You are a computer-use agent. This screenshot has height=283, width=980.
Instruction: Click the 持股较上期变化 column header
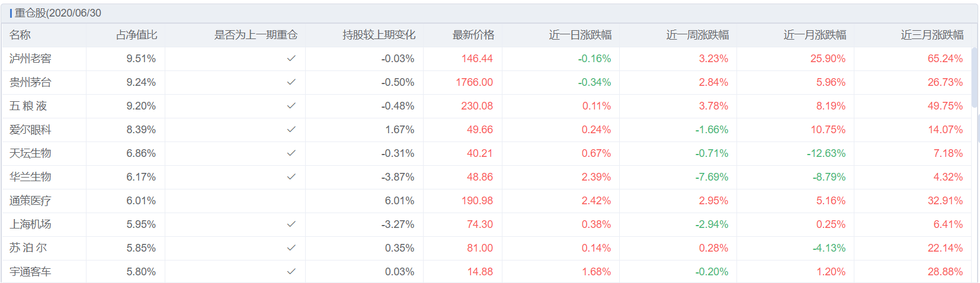[379, 35]
